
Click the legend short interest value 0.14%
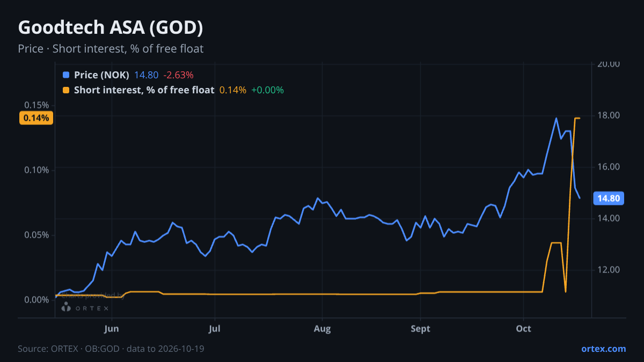pos(233,90)
